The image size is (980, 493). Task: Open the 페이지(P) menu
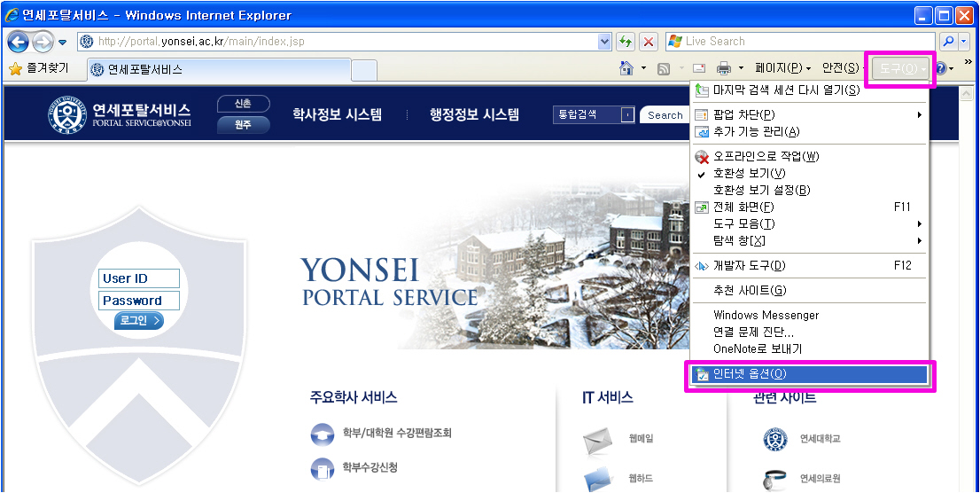pyautogui.click(x=783, y=68)
